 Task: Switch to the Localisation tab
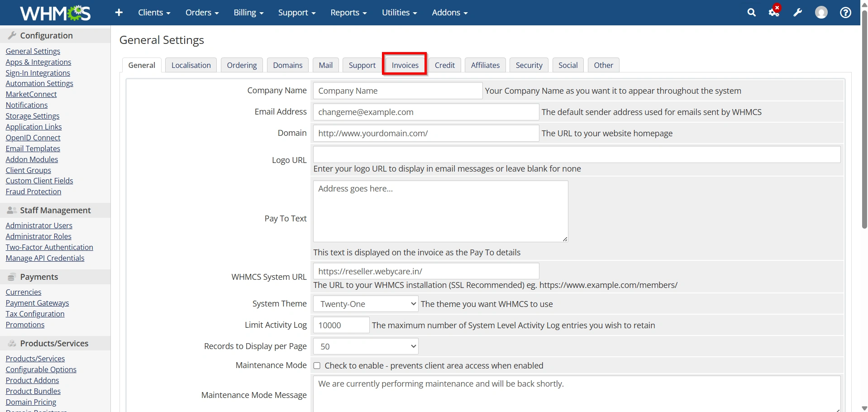(191, 65)
